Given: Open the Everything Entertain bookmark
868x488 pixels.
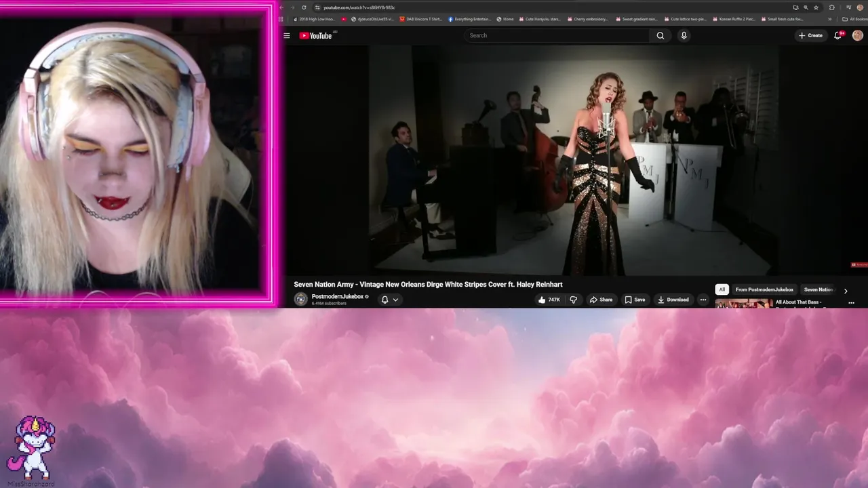Looking at the screenshot, I should [469, 19].
